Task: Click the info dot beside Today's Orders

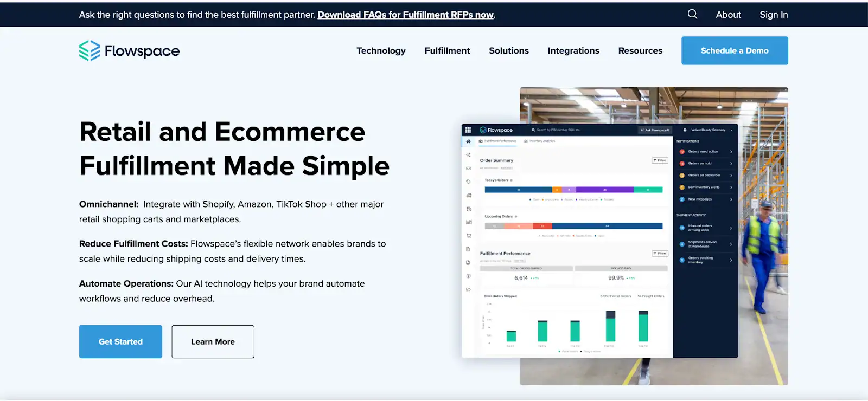Action: (512, 180)
